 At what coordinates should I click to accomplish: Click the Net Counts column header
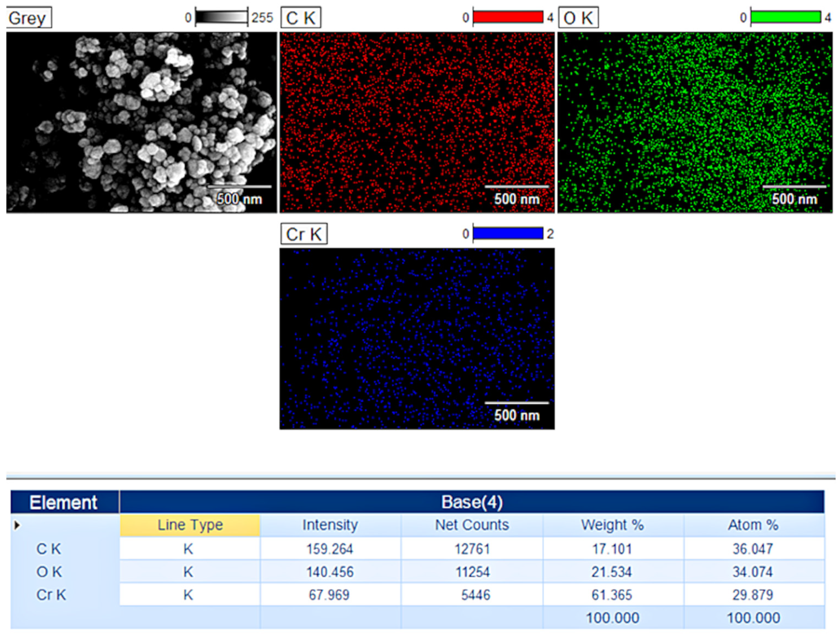472,525
